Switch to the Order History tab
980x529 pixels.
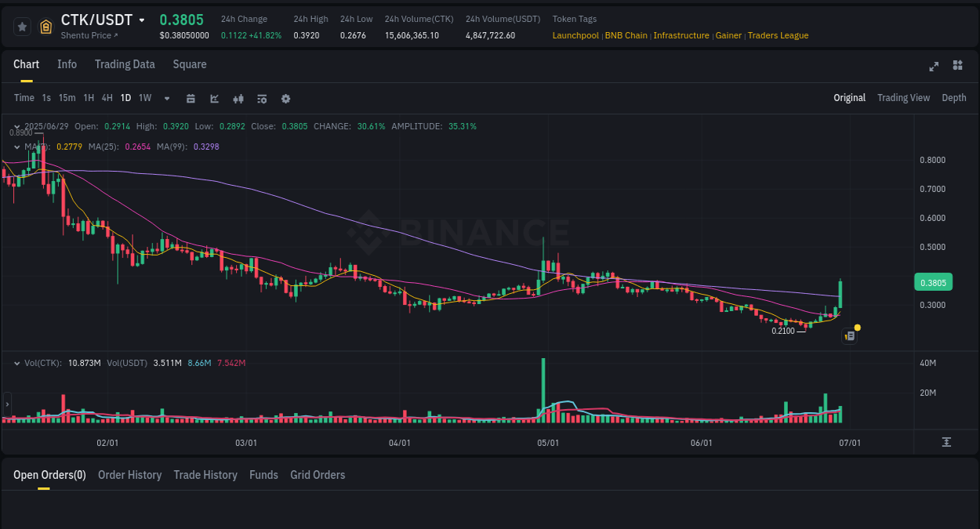pos(129,475)
